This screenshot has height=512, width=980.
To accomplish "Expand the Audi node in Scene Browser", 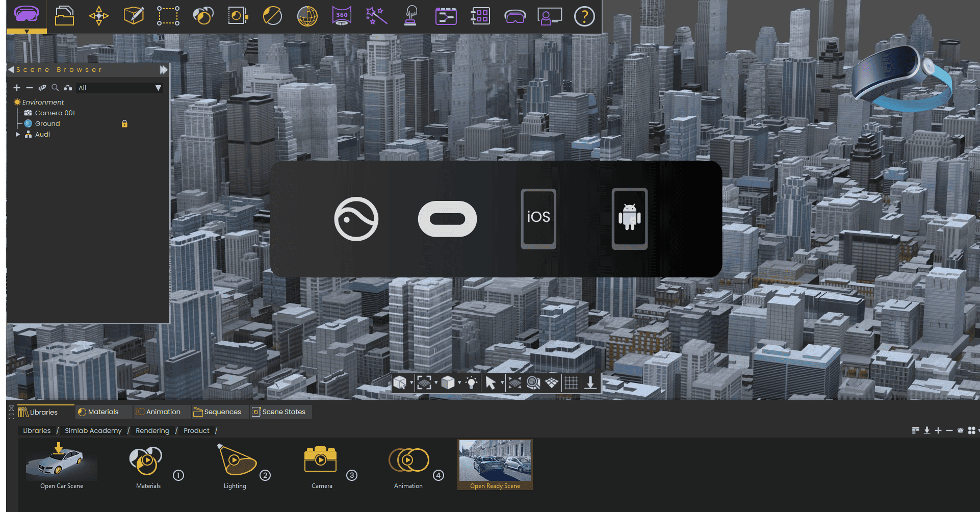I will (18, 134).
